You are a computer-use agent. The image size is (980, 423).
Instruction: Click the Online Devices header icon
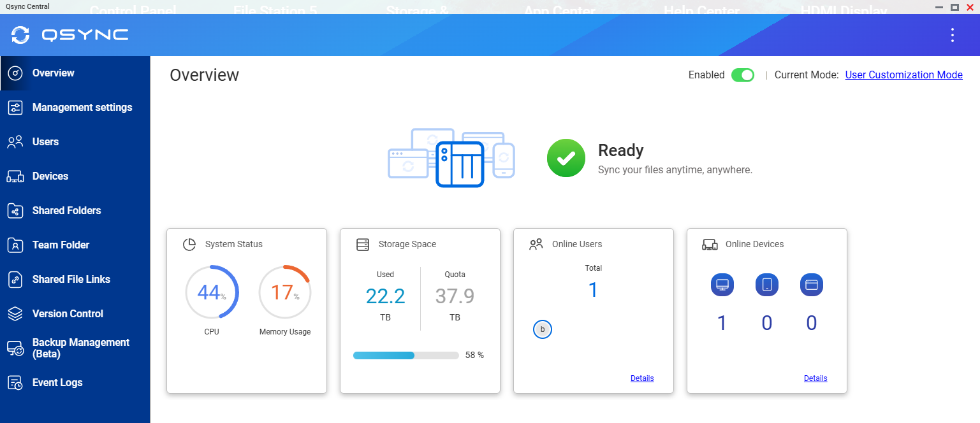(710, 245)
